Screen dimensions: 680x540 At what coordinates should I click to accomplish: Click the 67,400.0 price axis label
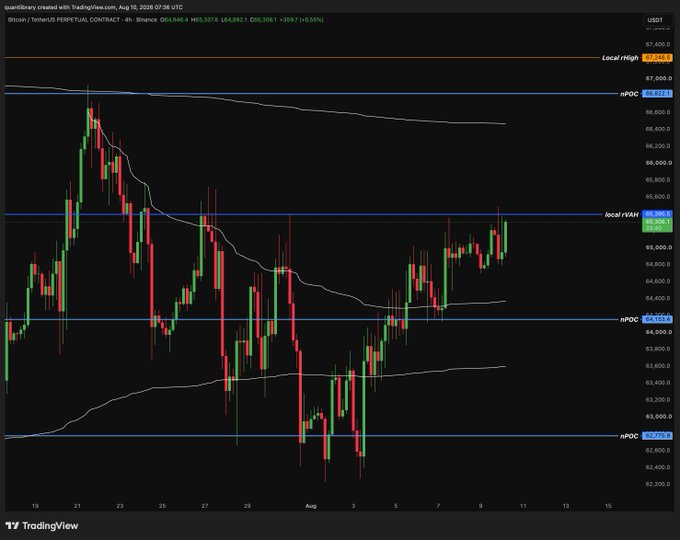(658, 45)
